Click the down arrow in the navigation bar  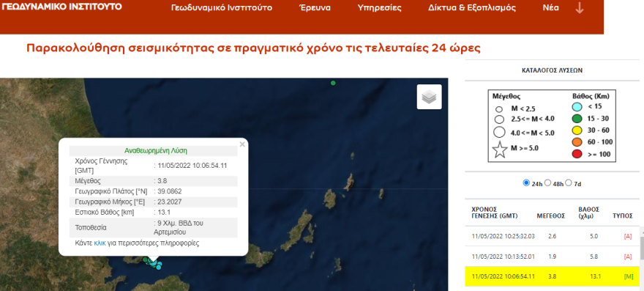[580, 8]
